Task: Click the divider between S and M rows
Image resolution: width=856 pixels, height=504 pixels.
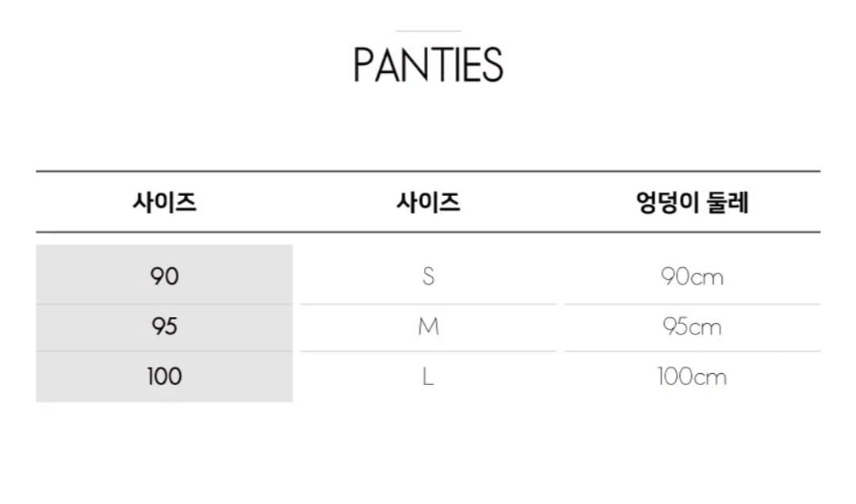Action: [x=428, y=304]
